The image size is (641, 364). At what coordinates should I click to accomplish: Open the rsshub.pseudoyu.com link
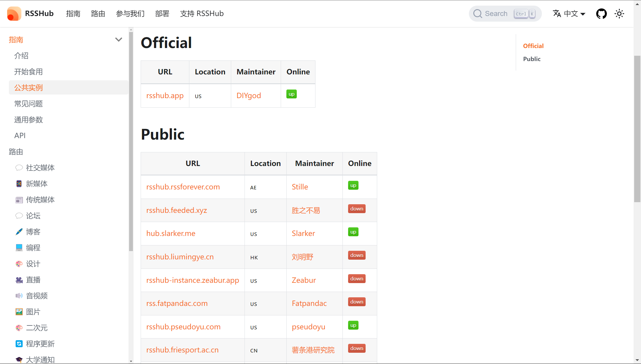click(183, 327)
